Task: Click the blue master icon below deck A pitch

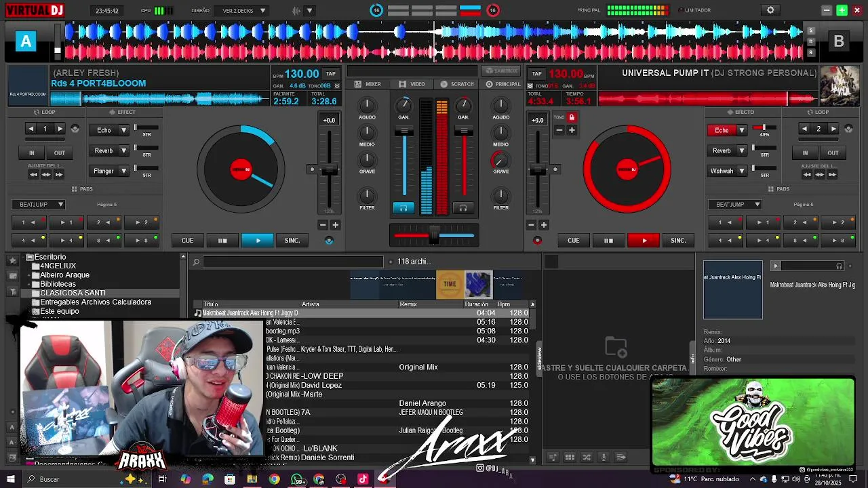Action: pyautogui.click(x=329, y=241)
